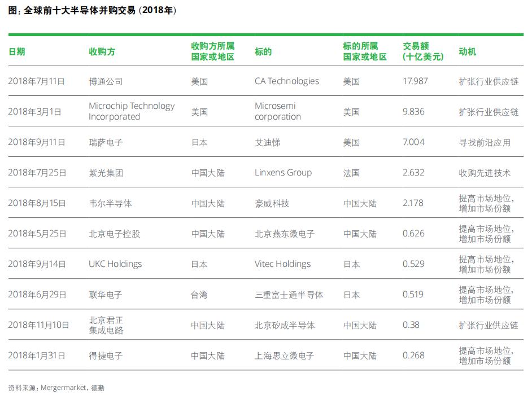The image size is (532, 395).
Task: Select the date 2018年7月25日
Action: coord(37,173)
